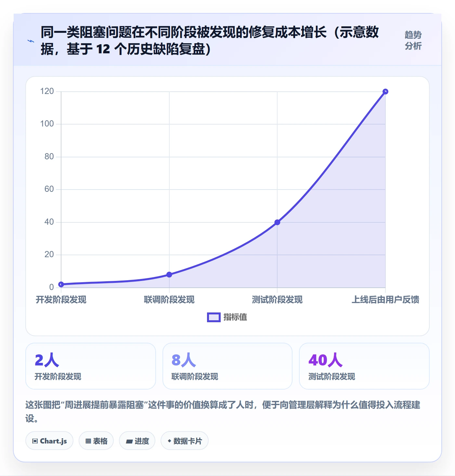The image size is (455, 476).
Task: Click the x-axis label 开发阶段发现
Action: pyautogui.click(x=61, y=300)
